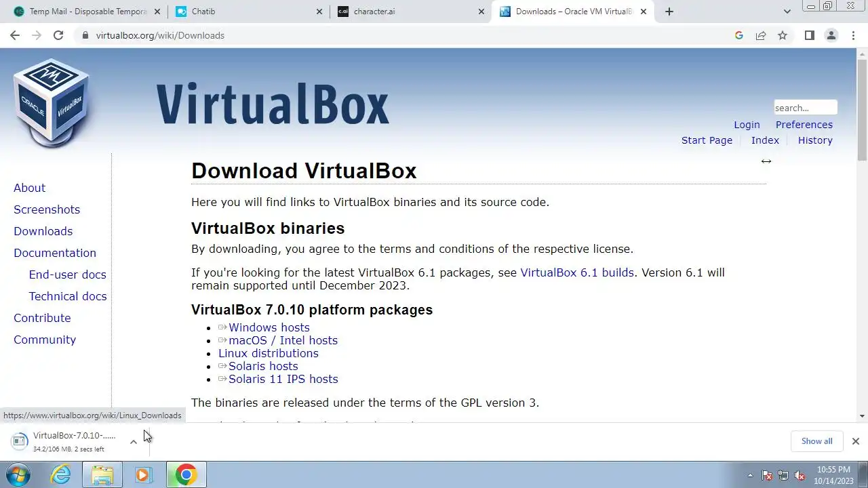Download macOS / Intel hosts package
Viewport: 868px width, 488px height.
click(x=283, y=340)
